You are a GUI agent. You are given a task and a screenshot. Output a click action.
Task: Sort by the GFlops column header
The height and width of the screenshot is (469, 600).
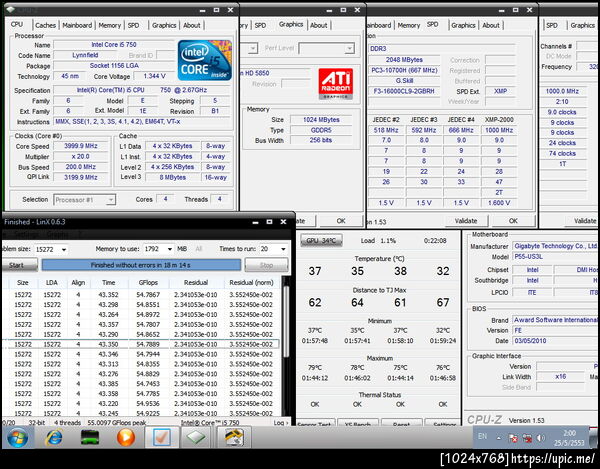pos(148,283)
